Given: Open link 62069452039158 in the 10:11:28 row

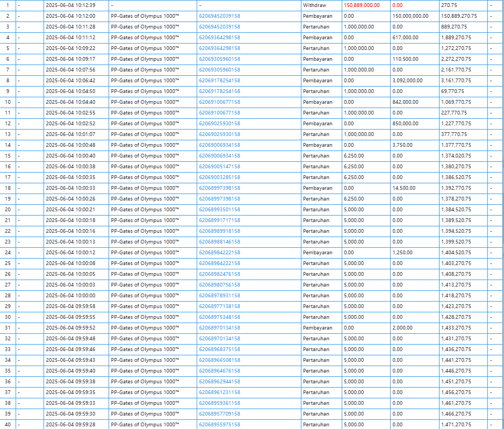Looking at the screenshot, I should [220, 27].
